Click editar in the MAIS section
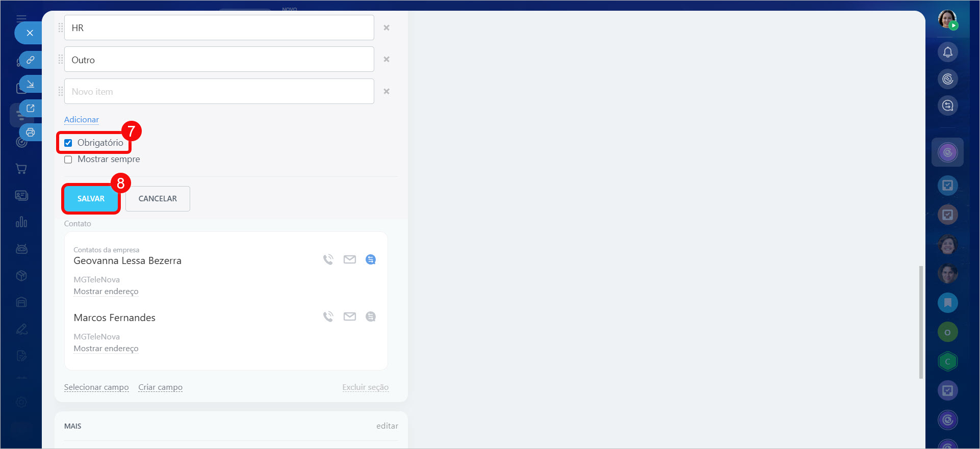Image resolution: width=980 pixels, height=449 pixels. (387, 426)
